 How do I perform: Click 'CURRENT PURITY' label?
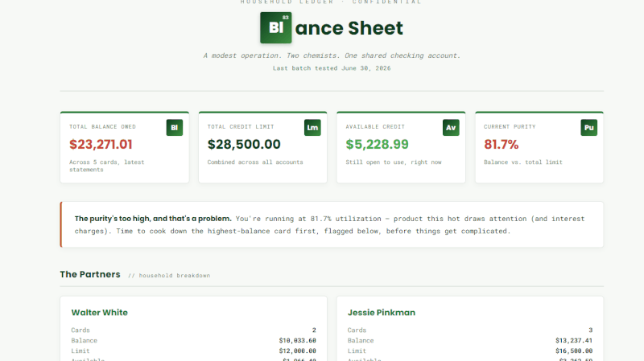(510, 127)
